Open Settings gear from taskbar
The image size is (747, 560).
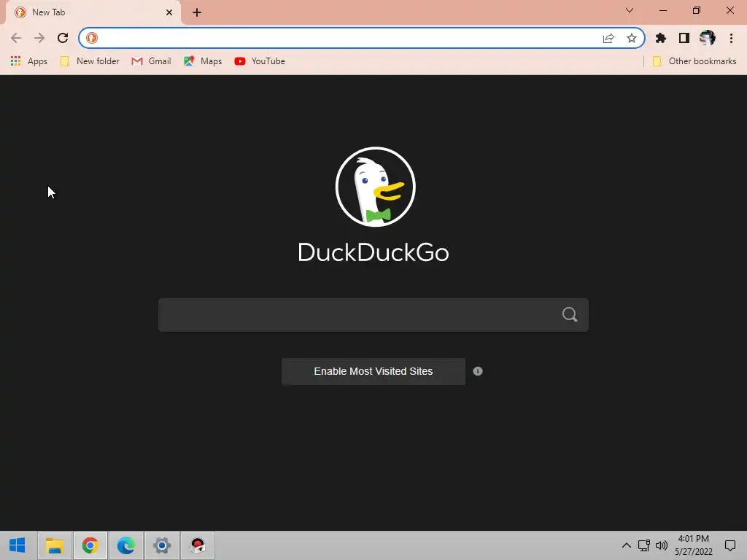pos(161,545)
